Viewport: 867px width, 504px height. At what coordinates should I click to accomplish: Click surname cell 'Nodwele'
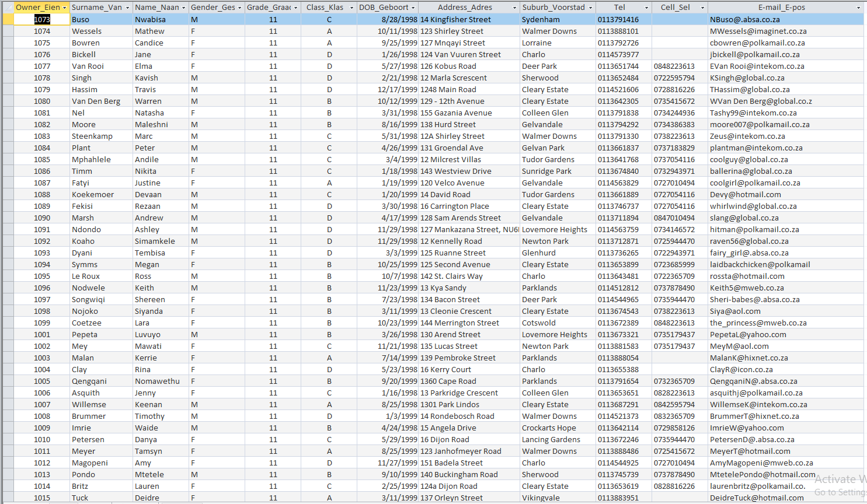(101, 288)
